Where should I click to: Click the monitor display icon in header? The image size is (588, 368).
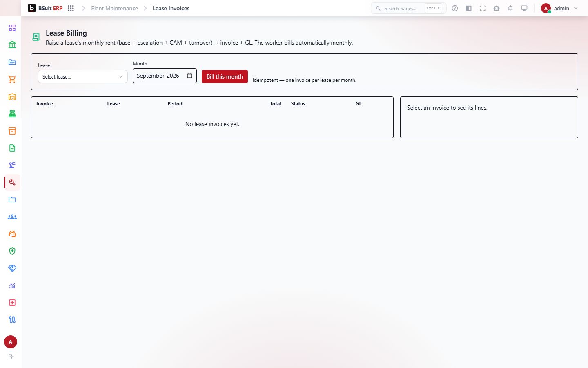coord(524,8)
